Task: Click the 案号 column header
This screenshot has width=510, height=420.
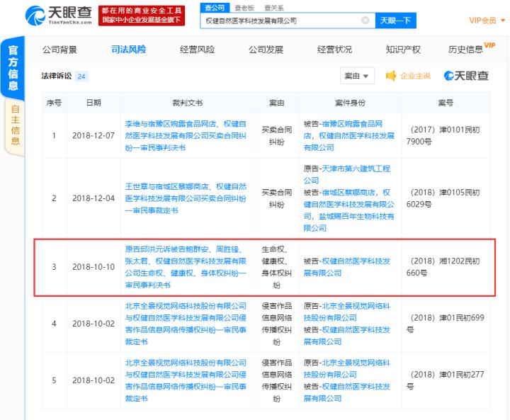Action: (x=446, y=103)
